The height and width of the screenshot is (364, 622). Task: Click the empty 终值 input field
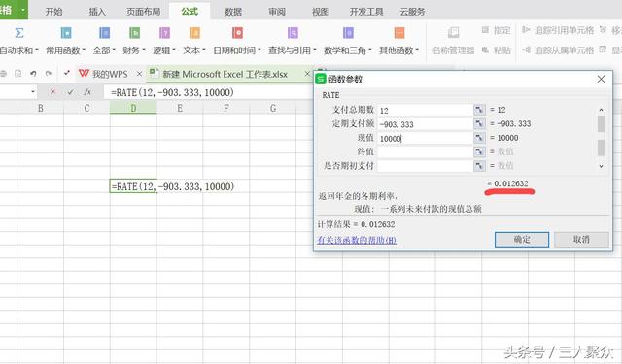(425, 151)
